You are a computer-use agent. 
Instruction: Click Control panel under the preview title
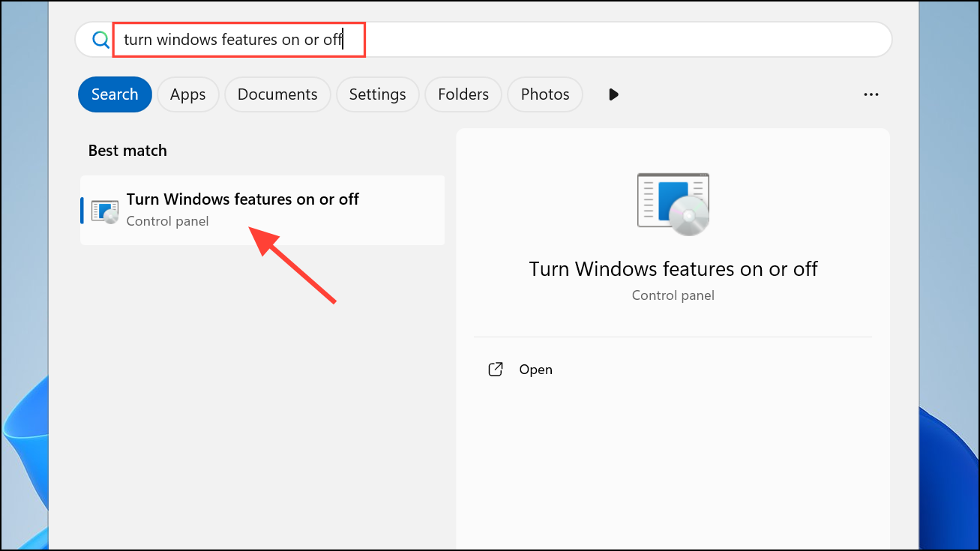click(673, 295)
